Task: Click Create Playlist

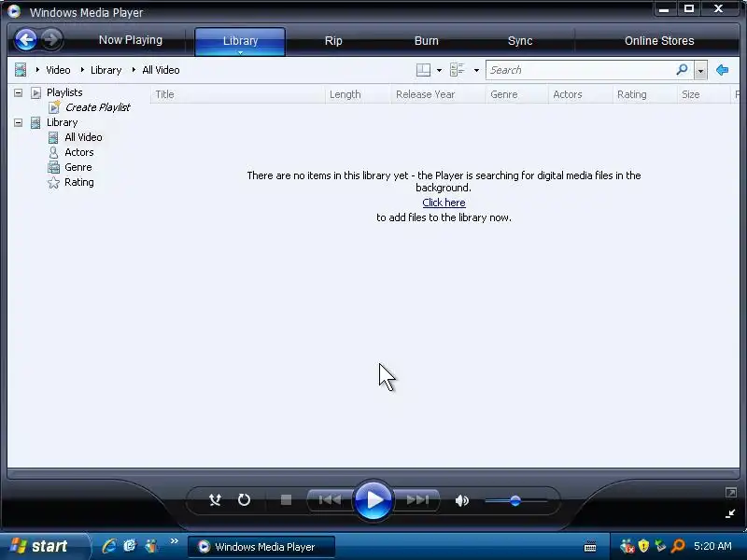Action: pyautogui.click(x=97, y=107)
